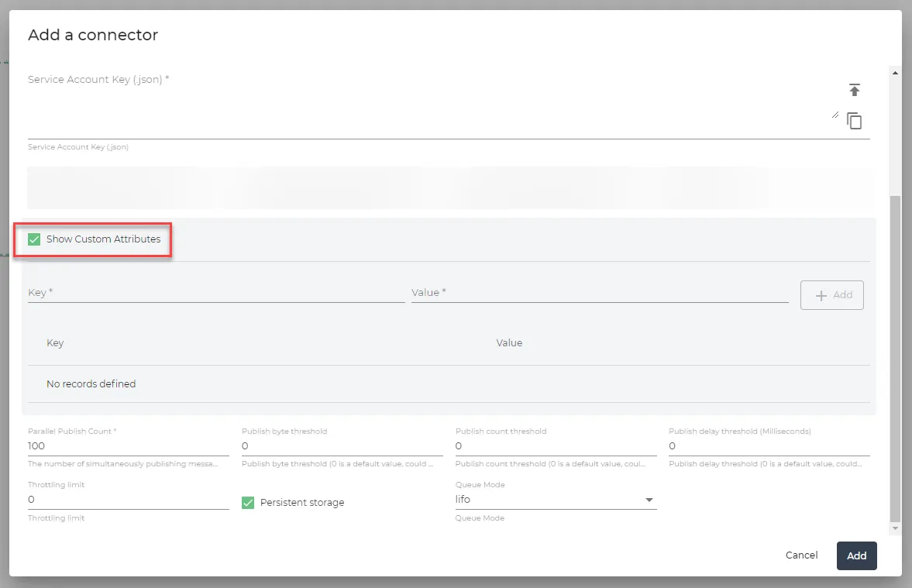Click the dialog vertical scrollbar thumb

[895, 359]
